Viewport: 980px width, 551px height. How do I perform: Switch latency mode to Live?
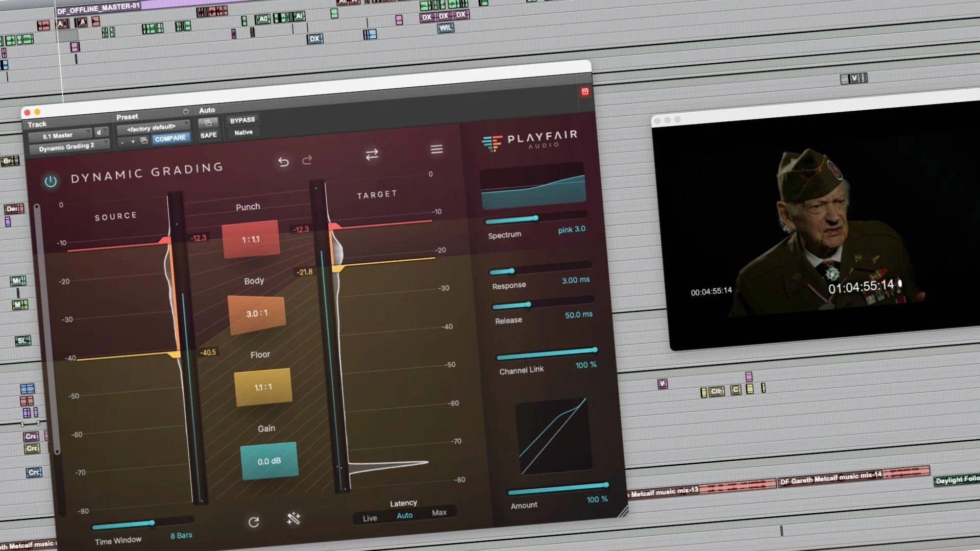pos(370,518)
